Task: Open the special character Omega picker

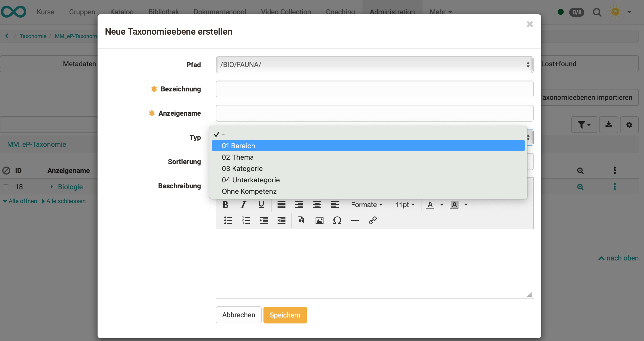Action: point(337,220)
